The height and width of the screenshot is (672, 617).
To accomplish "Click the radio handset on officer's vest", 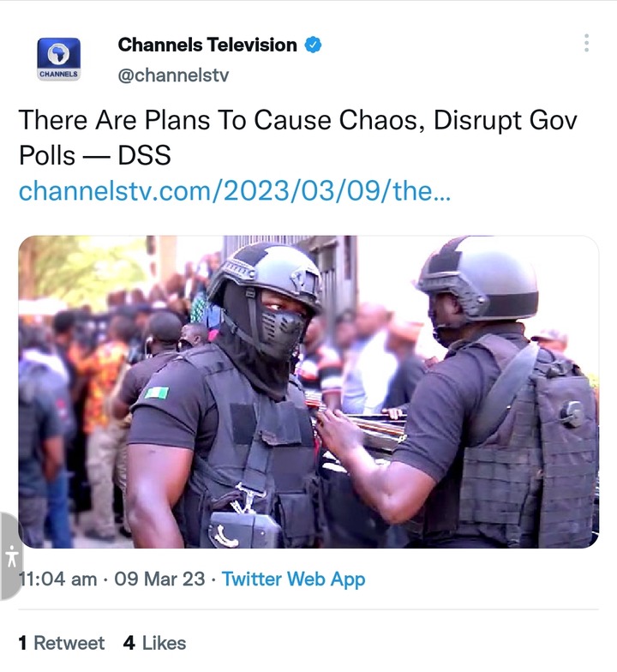I will 244,527.
